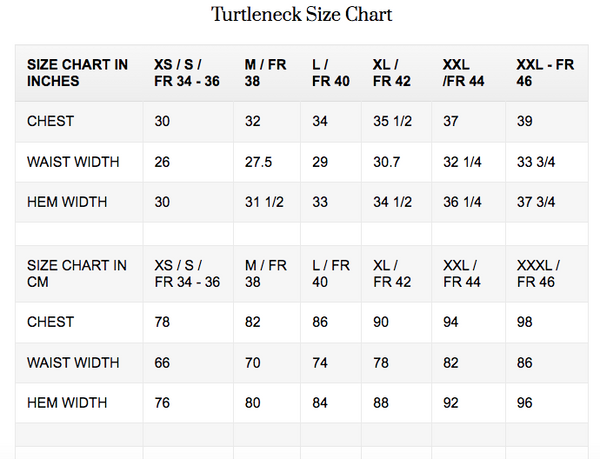Image resolution: width=600 pixels, height=459 pixels.
Task: Click the hem width value "31 1/2"
Action: [264, 202]
